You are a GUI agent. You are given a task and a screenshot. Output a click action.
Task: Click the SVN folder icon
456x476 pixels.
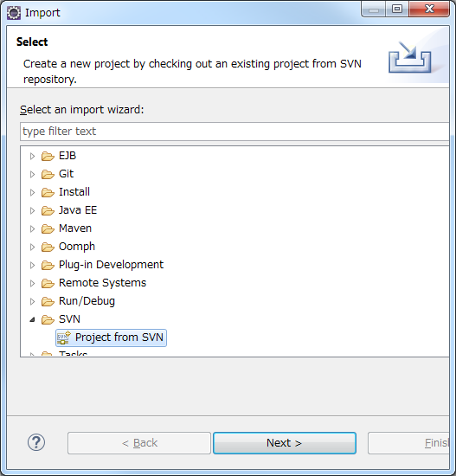pos(48,319)
